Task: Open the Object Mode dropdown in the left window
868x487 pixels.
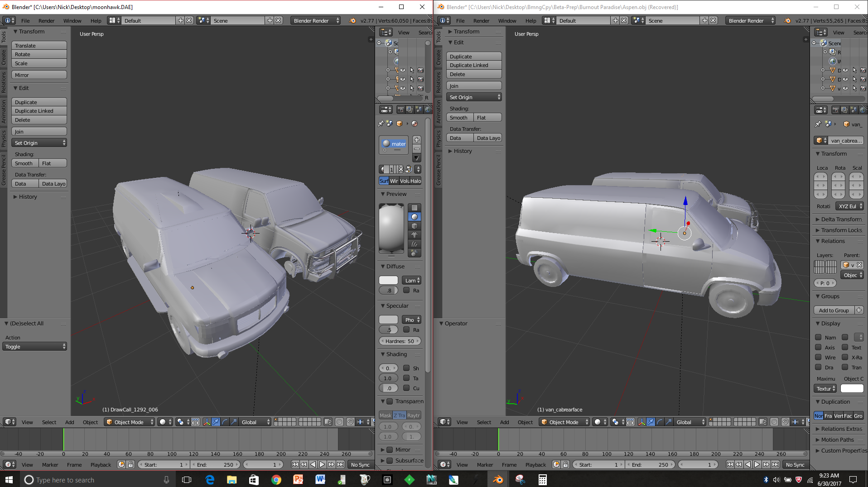Action: pos(130,422)
